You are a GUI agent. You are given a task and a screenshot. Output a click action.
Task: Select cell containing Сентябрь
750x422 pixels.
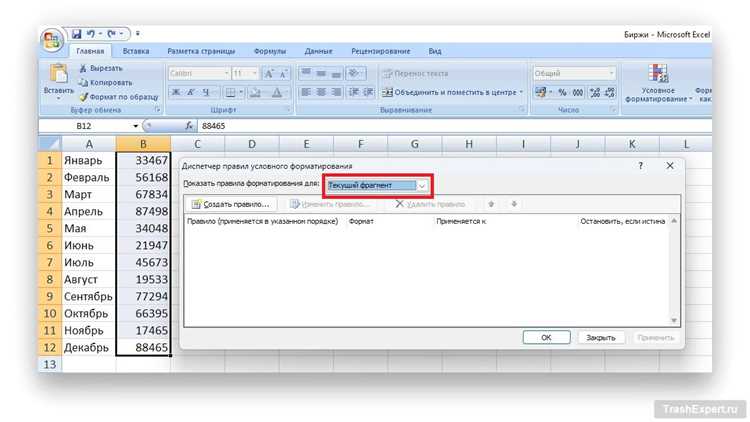tap(88, 296)
